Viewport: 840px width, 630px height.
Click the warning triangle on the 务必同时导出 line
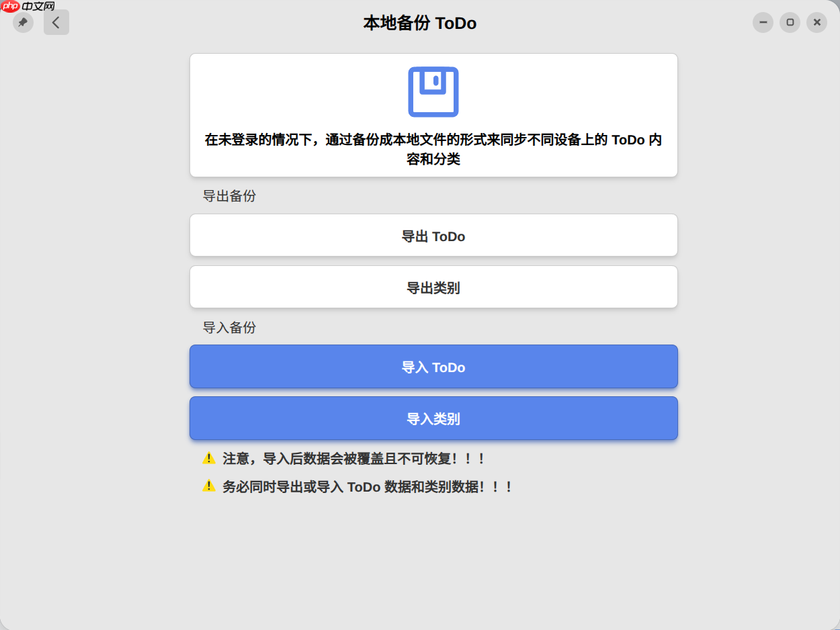208,486
